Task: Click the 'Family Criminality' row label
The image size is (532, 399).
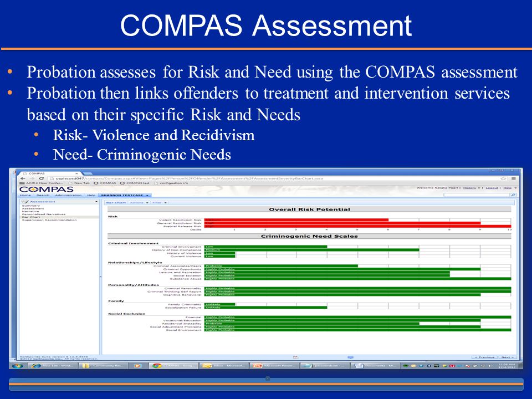Action: [x=185, y=304]
